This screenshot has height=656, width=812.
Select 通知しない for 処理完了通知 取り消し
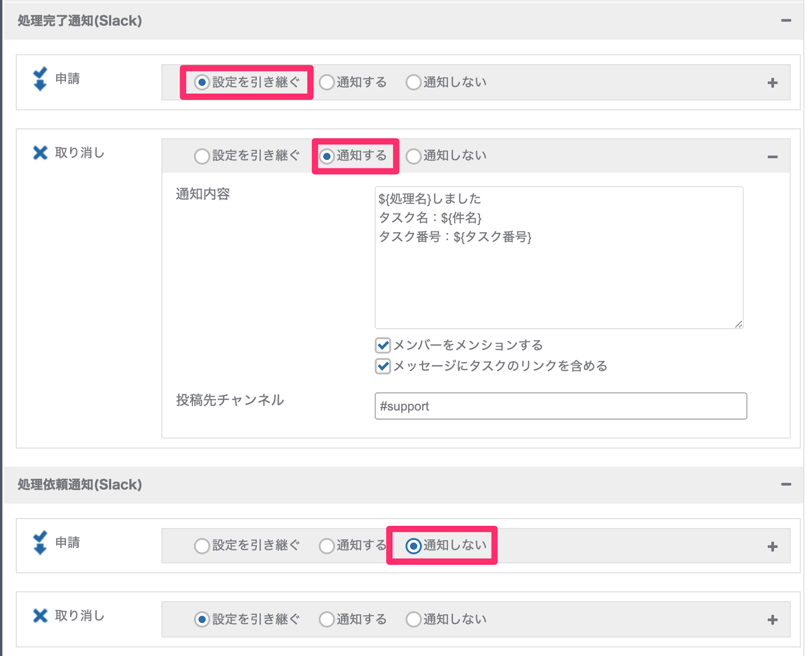(x=414, y=156)
